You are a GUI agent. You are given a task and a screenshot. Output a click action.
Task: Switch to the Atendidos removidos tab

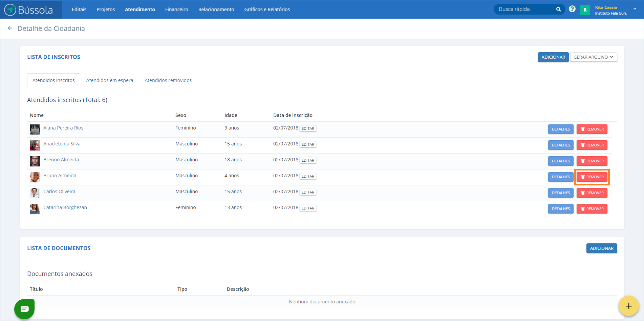click(168, 80)
